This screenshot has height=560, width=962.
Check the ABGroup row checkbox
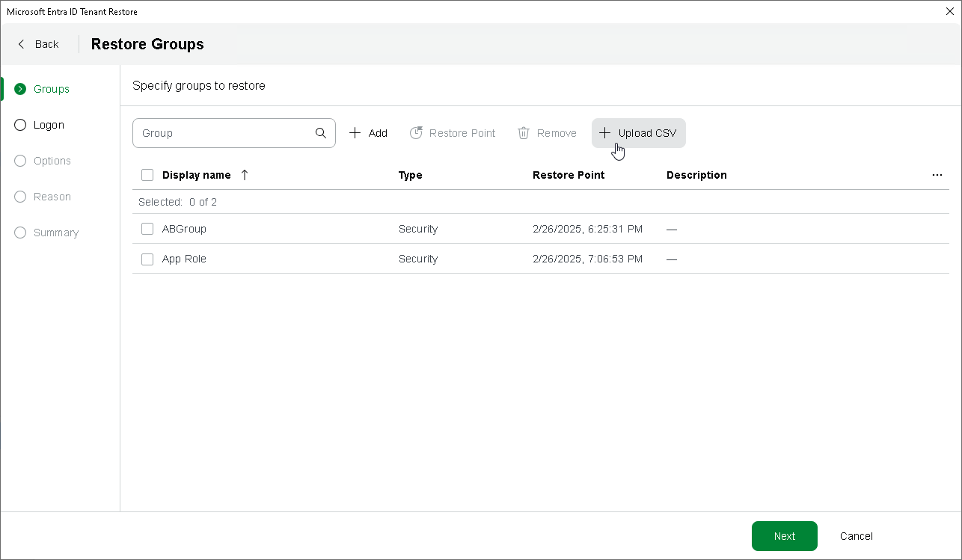click(x=147, y=229)
